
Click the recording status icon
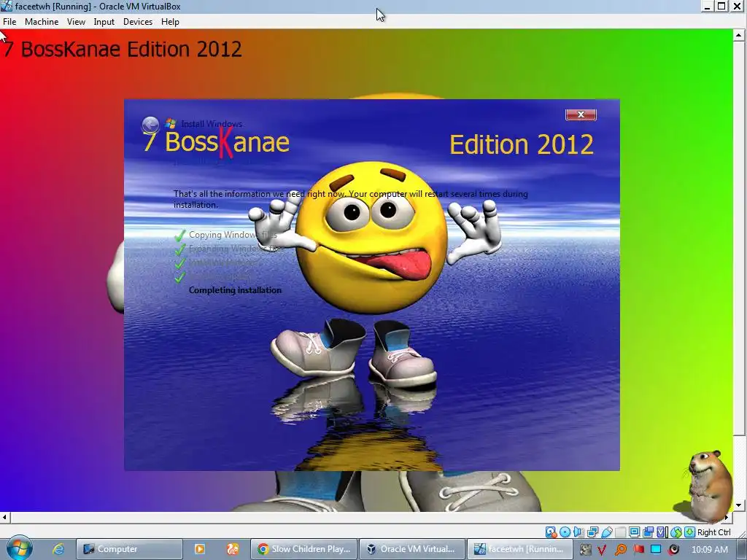(x=649, y=532)
